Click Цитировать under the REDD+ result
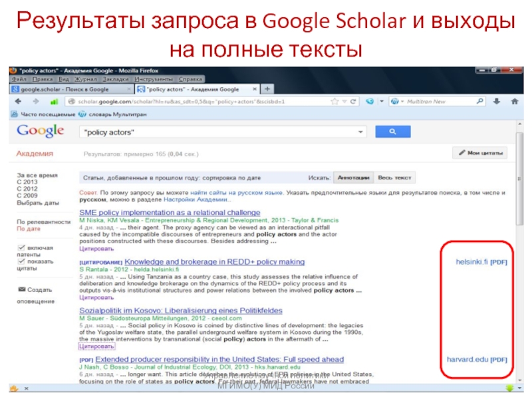 coord(96,297)
